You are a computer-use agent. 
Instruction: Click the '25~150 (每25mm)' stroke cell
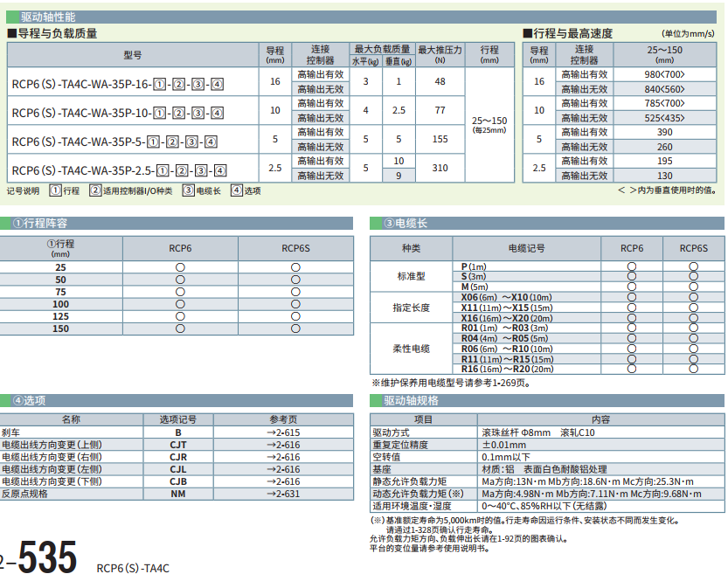click(489, 124)
